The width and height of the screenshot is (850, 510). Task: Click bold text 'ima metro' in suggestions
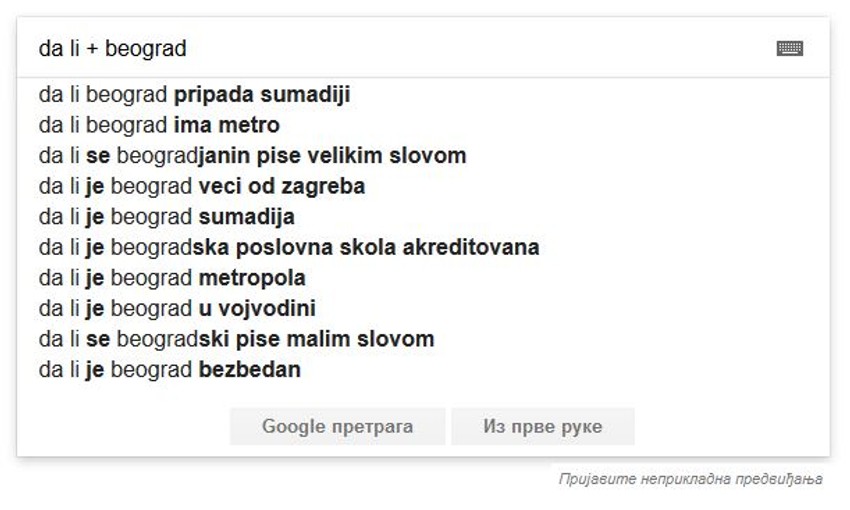tap(227, 125)
